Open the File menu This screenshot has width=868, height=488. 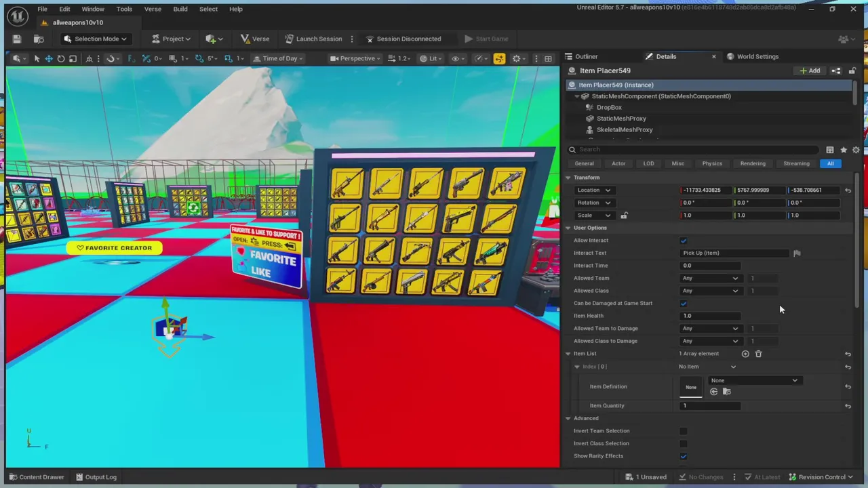[x=42, y=9]
